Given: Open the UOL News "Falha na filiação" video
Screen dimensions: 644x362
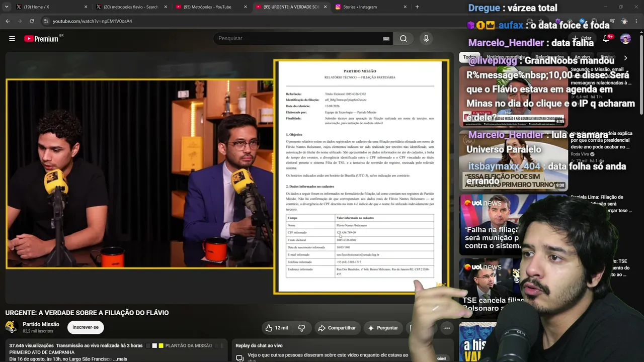Looking at the screenshot, I should click(x=491, y=225).
